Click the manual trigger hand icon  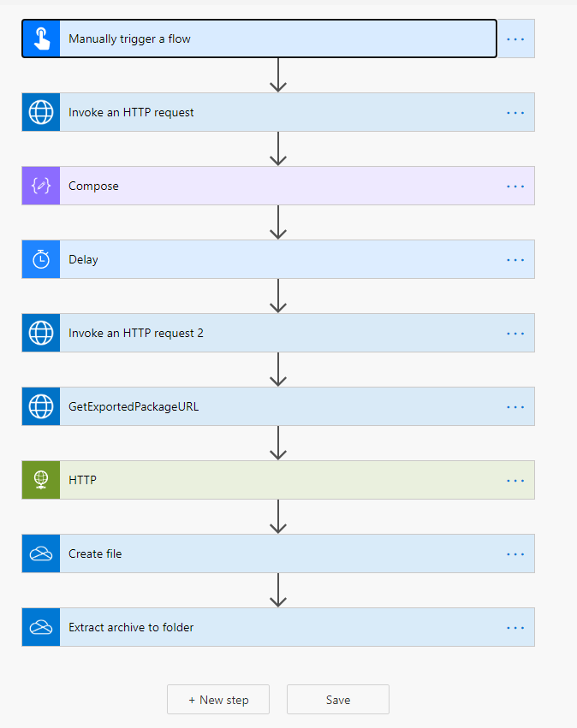[x=41, y=38]
